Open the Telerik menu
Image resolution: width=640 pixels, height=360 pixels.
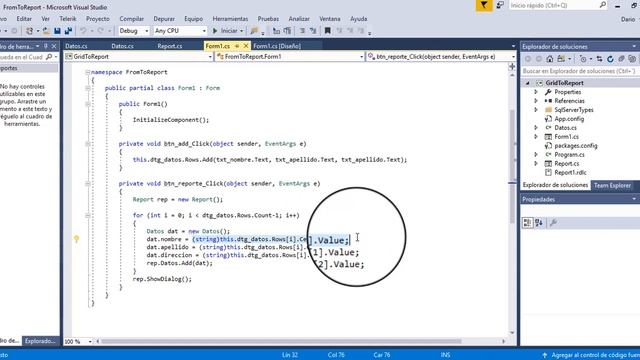click(68, 19)
